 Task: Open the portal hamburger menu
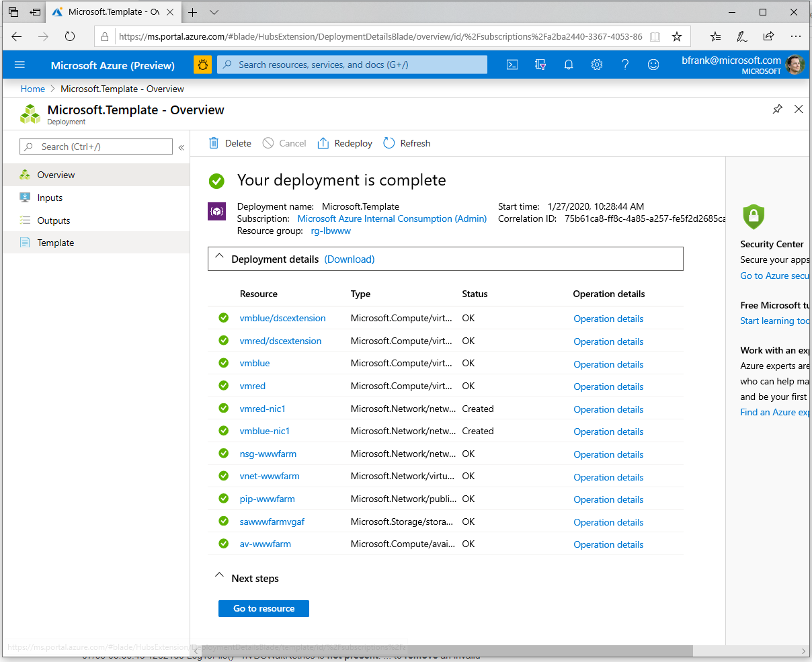(x=19, y=65)
